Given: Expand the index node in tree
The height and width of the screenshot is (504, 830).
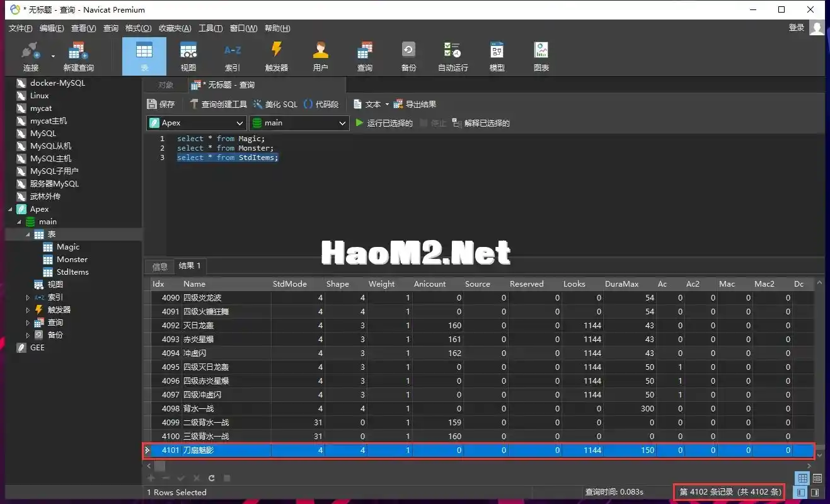Looking at the screenshot, I should 28,297.
